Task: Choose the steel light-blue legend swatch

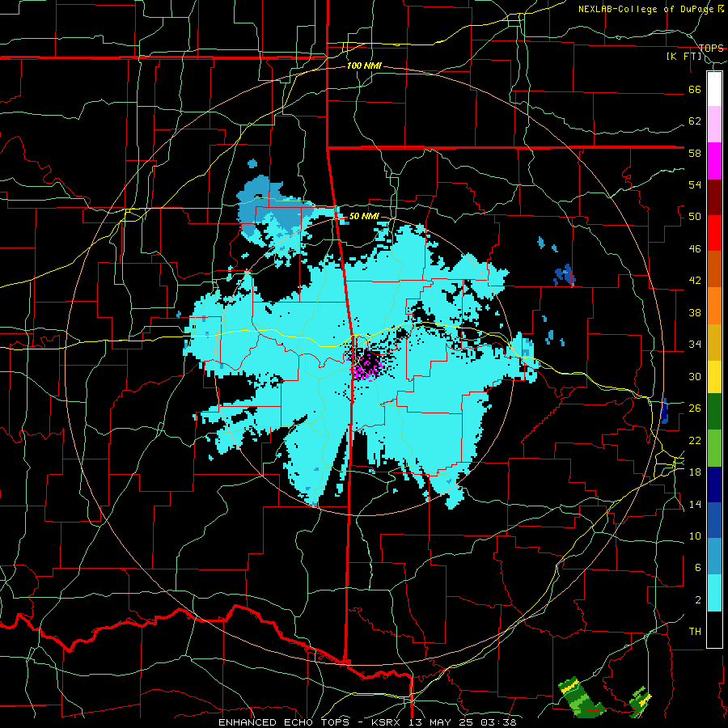Action: point(714,557)
